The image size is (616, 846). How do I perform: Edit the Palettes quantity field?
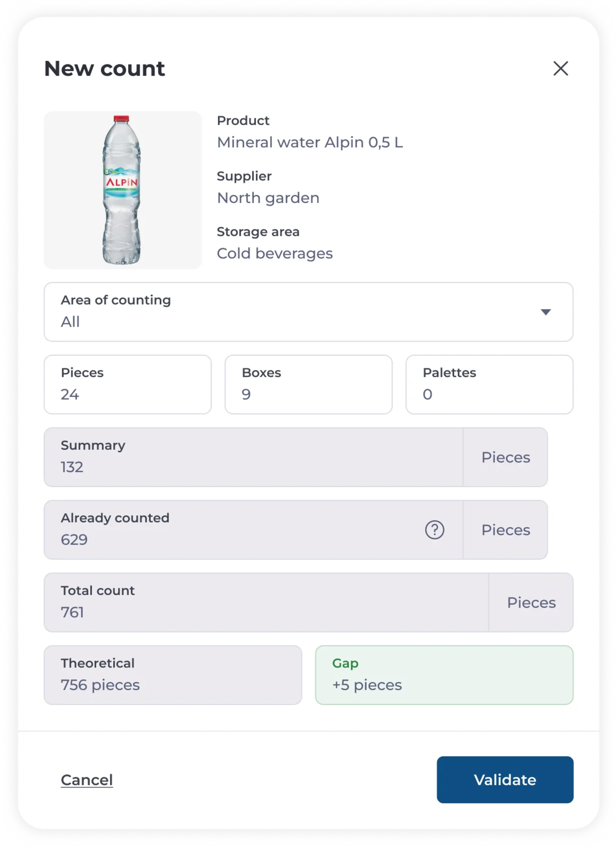[x=489, y=385]
